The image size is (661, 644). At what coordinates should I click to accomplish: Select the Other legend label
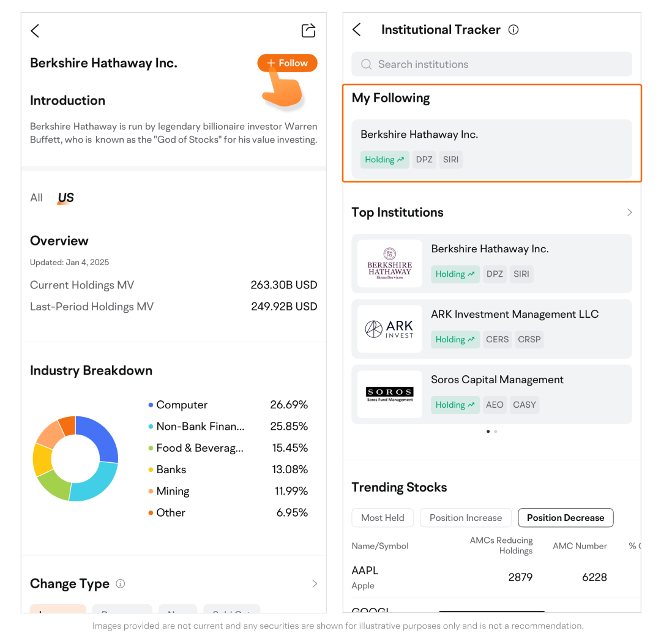171,512
